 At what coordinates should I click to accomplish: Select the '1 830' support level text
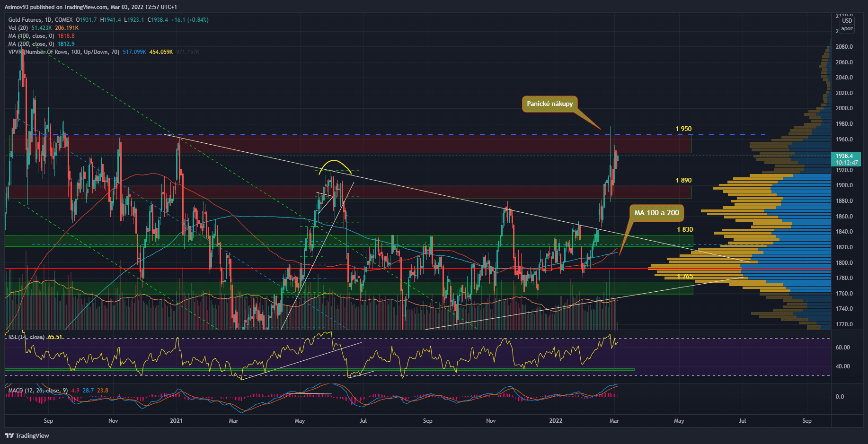click(684, 229)
